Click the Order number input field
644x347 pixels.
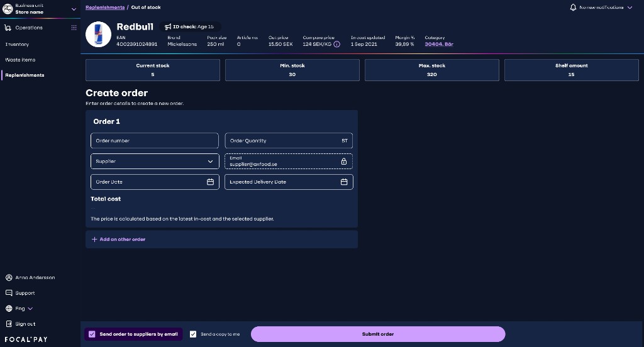[x=155, y=140]
